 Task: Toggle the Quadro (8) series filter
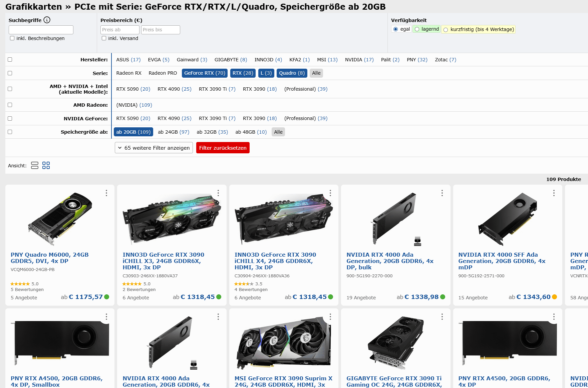pyautogui.click(x=292, y=73)
